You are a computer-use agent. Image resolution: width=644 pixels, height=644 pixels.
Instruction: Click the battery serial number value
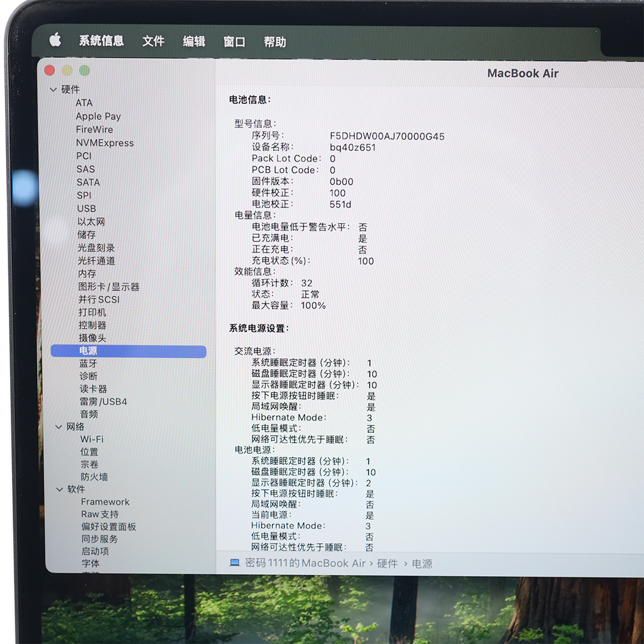coord(387,136)
